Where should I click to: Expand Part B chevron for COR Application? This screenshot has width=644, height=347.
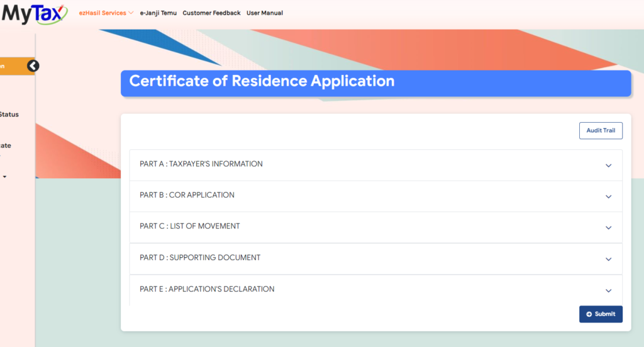coord(608,196)
